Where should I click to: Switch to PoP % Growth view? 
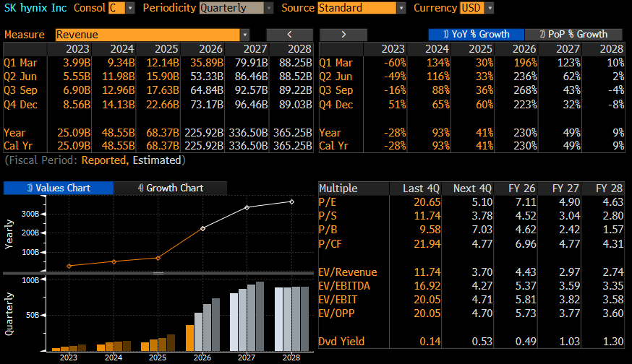point(573,35)
